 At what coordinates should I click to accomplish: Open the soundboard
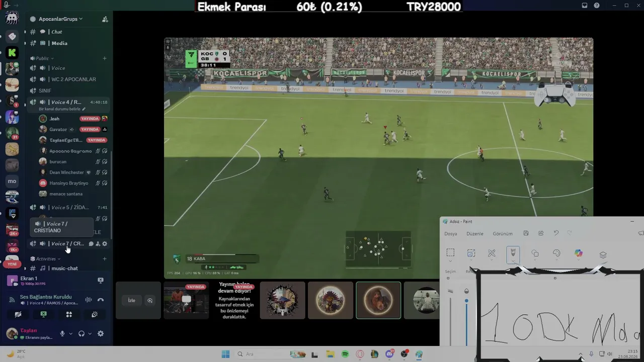95,315
